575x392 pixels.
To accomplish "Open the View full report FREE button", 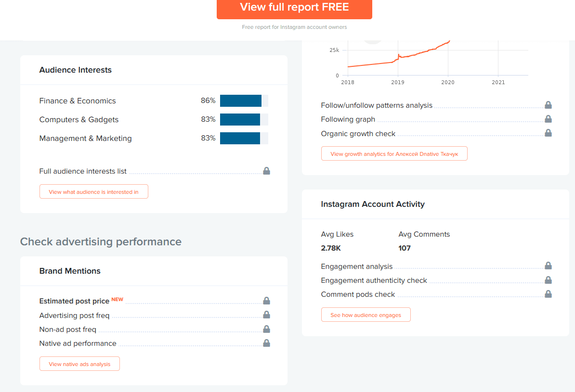I will pos(294,8).
